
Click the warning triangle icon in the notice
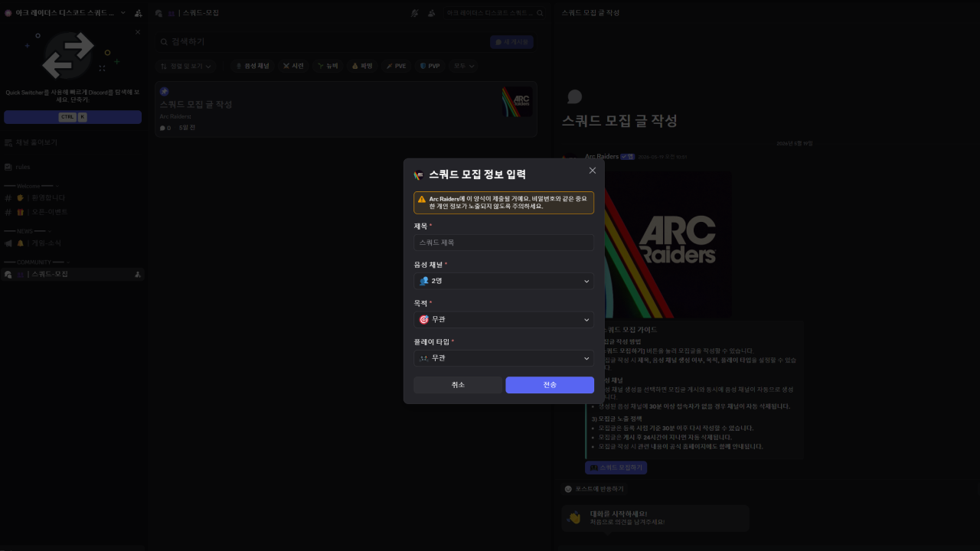click(x=422, y=199)
